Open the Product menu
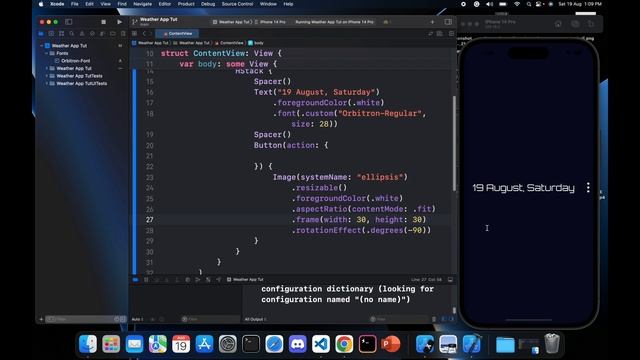The image size is (640, 360). point(186,4)
